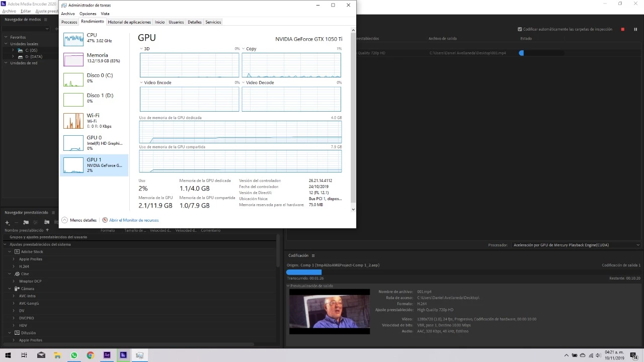
Task: Switch to the Procesos tab
Action: pos(69,22)
